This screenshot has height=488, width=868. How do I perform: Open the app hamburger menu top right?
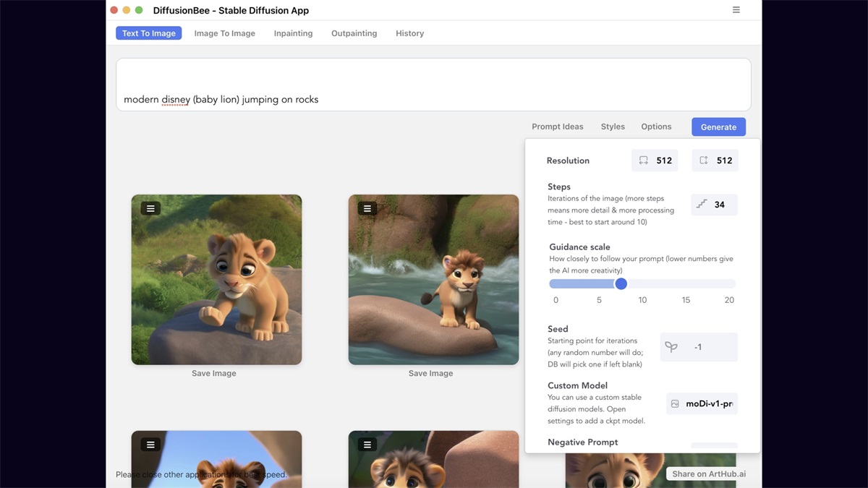pos(736,10)
